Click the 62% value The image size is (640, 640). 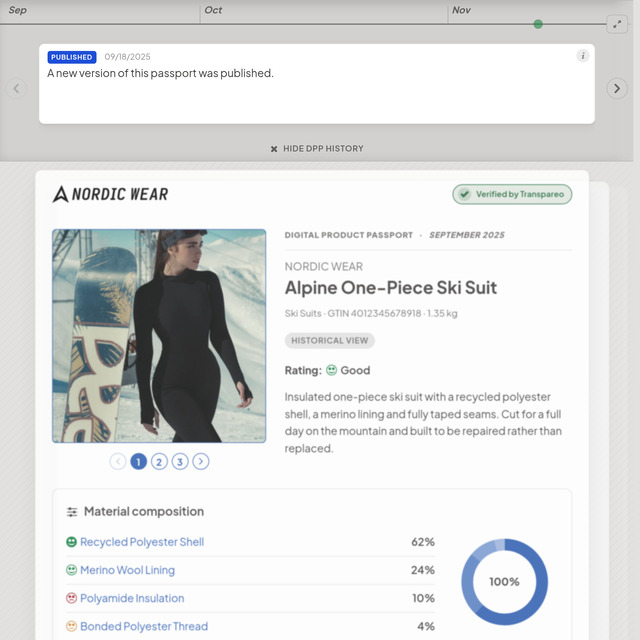point(423,542)
